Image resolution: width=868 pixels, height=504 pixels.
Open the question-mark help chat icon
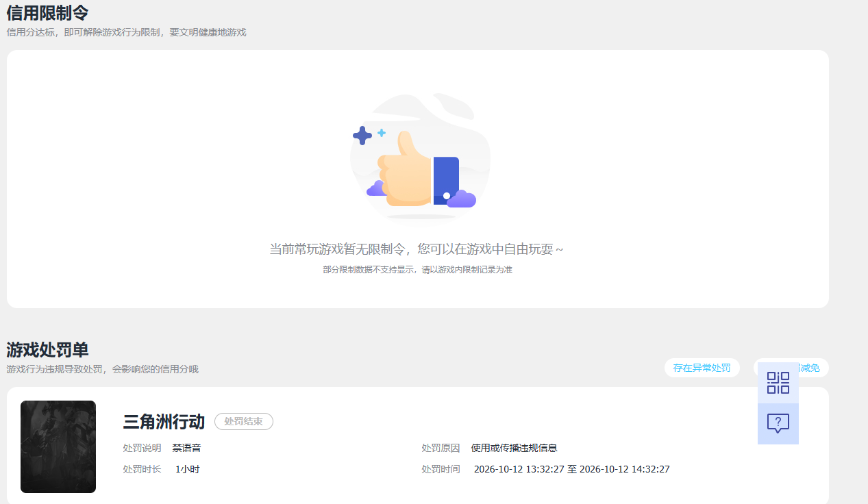click(778, 424)
